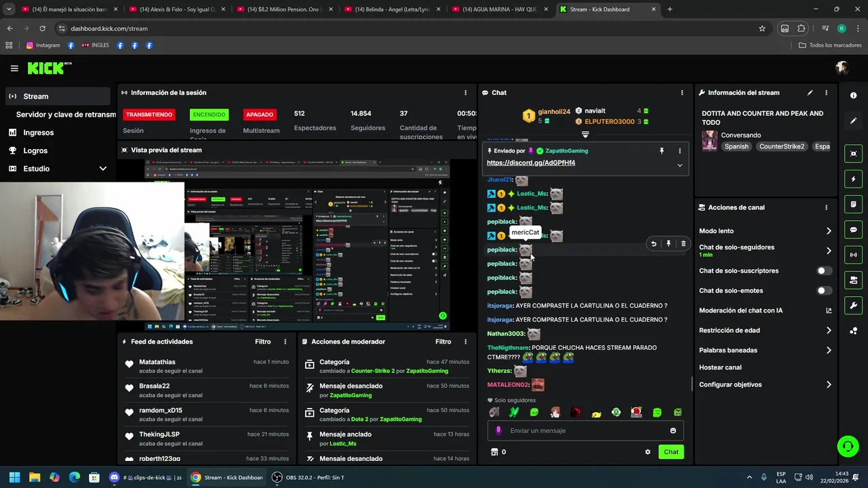Open the Feed de actividades three-dot menu
868x488 pixels.
[285, 342]
